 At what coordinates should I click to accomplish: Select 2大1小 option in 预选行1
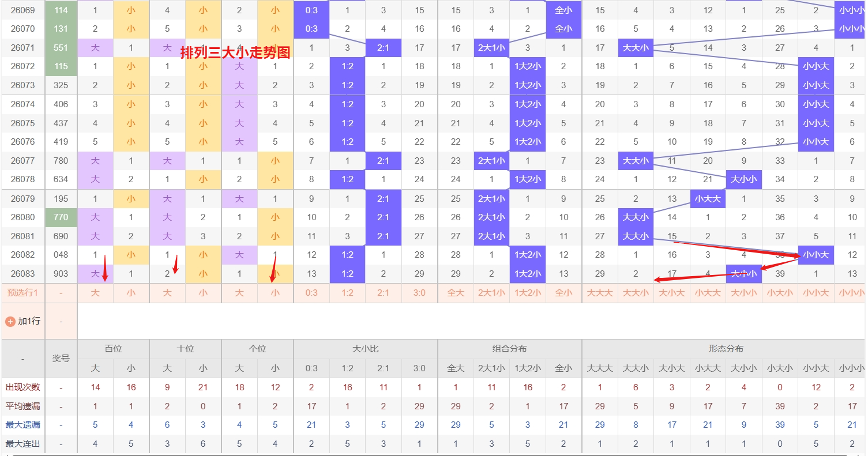491,293
